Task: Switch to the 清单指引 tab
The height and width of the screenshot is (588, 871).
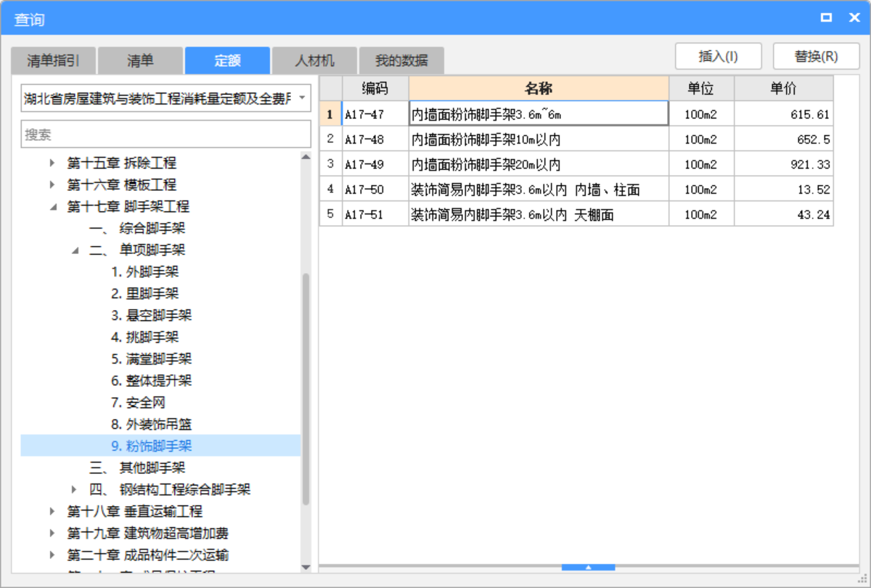Action: (x=53, y=60)
